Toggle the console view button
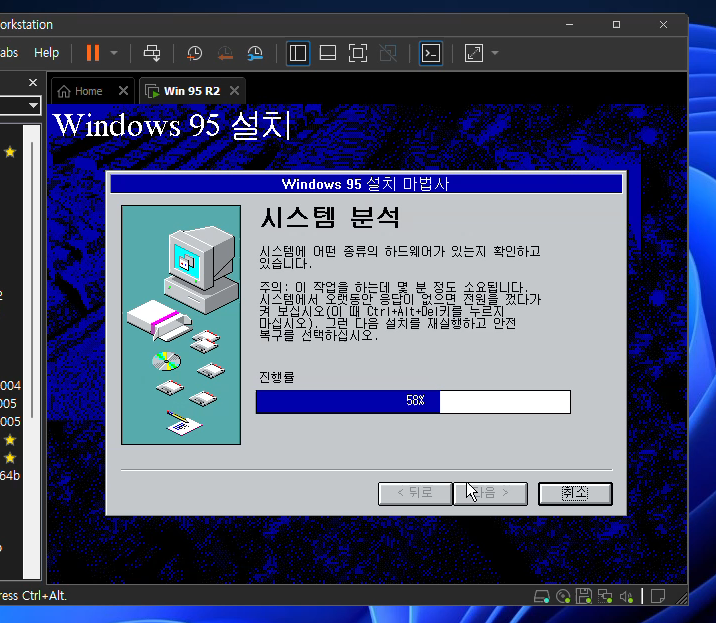 [x=431, y=53]
